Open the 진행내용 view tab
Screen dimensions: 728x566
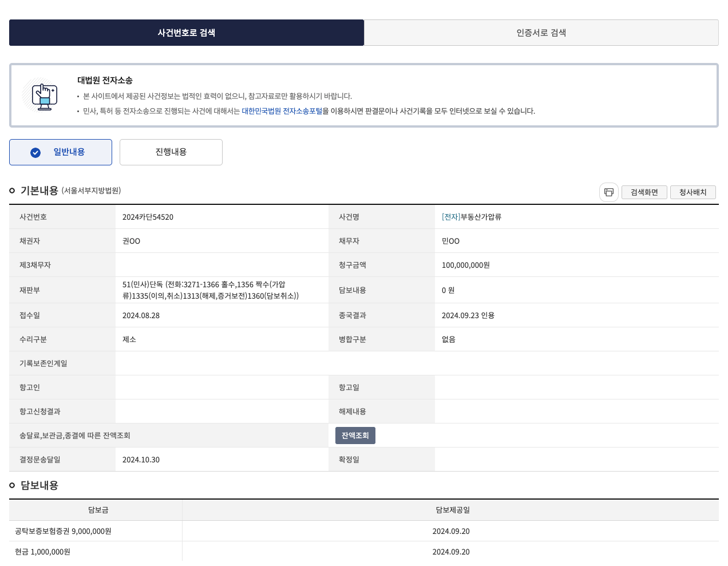click(171, 152)
